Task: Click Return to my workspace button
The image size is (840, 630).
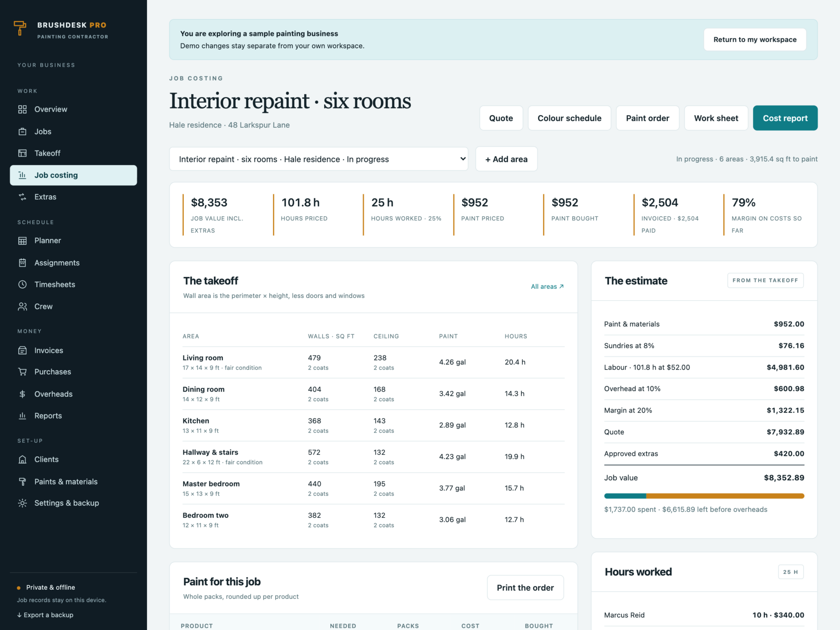Action: [x=755, y=39]
